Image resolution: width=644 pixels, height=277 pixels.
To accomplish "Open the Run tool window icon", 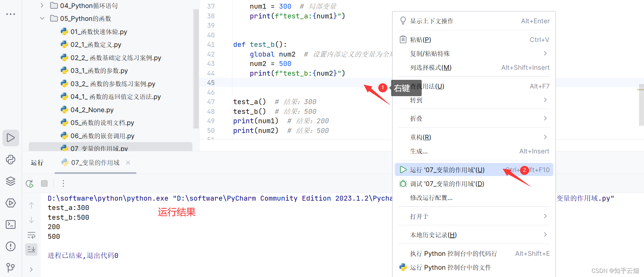I will 11,138.
